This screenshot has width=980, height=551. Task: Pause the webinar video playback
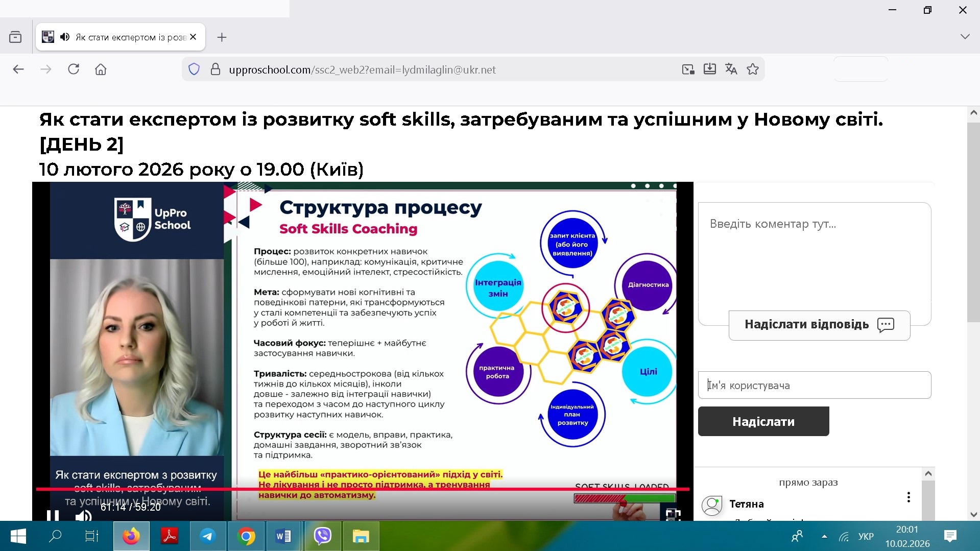point(53,515)
